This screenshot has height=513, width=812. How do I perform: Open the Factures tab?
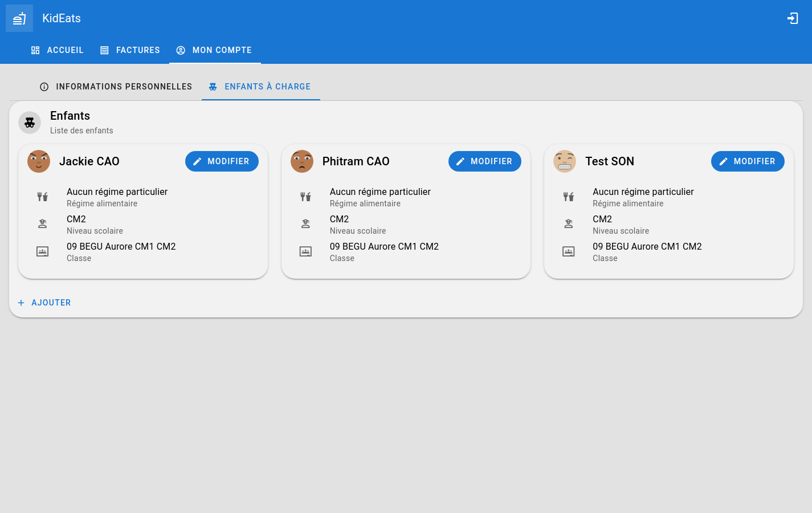pyautogui.click(x=130, y=50)
